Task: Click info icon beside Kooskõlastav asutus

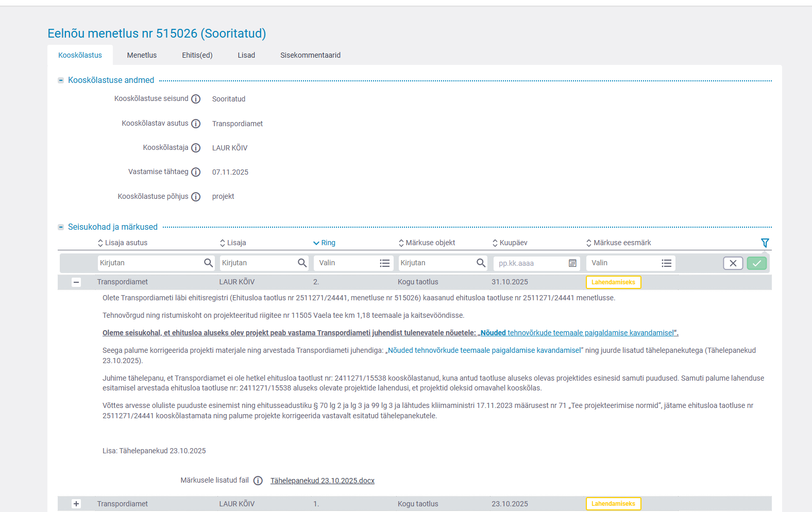Action: [x=196, y=124]
